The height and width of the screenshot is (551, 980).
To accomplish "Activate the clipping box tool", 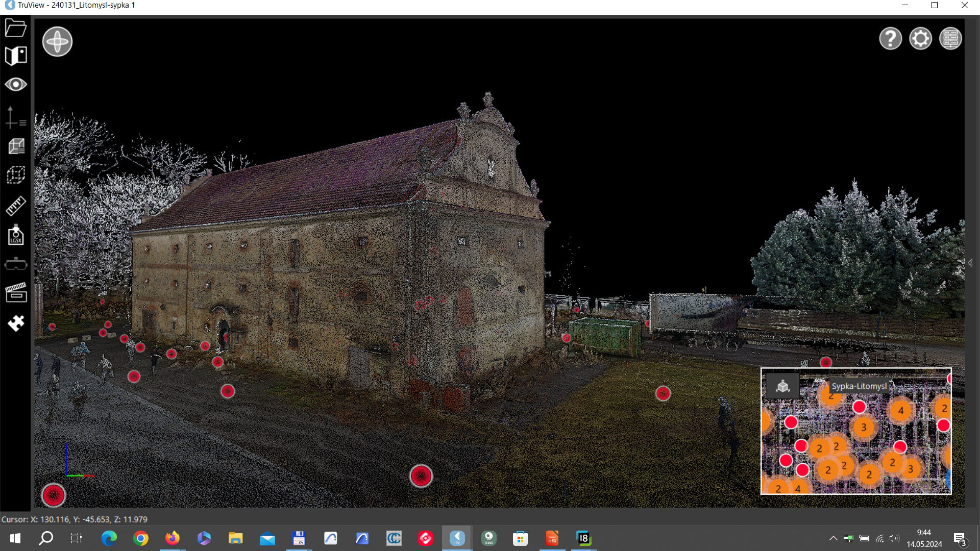I will click(x=16, y=175).
